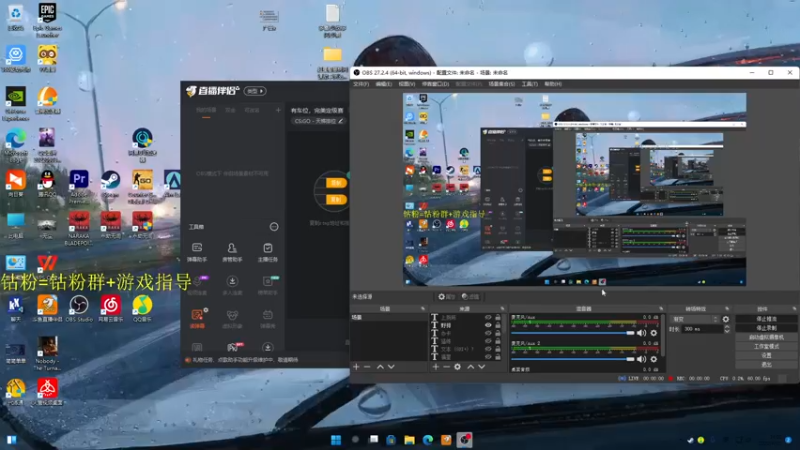
Task: Edit the stream title with the pencil icon
Action: point(340,121)
